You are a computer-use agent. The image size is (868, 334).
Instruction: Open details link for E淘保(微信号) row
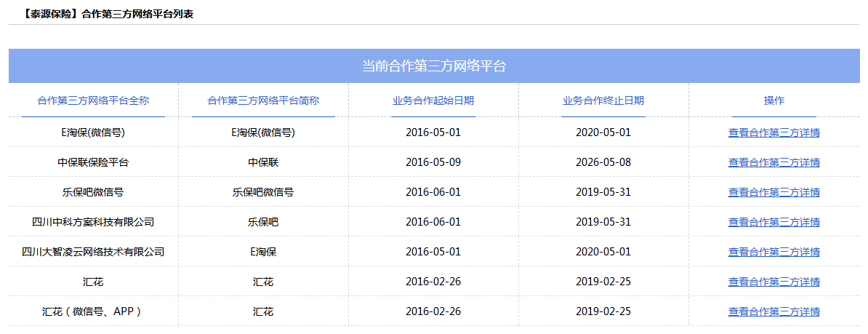(773, 132)
